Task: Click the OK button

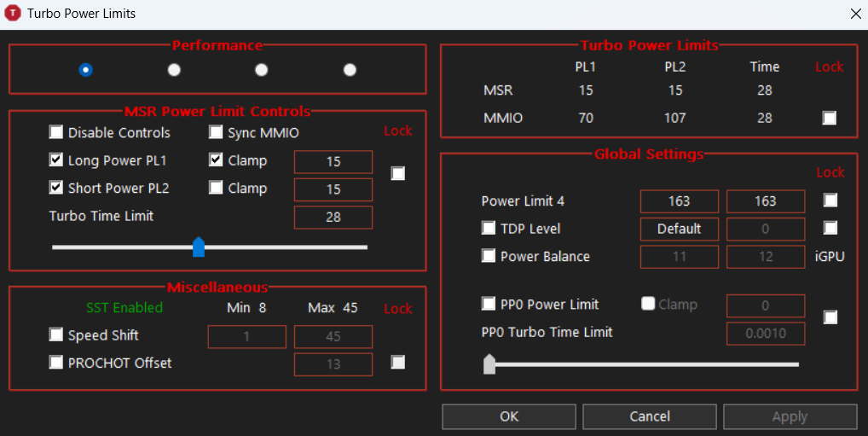Action: click(509, 416)
